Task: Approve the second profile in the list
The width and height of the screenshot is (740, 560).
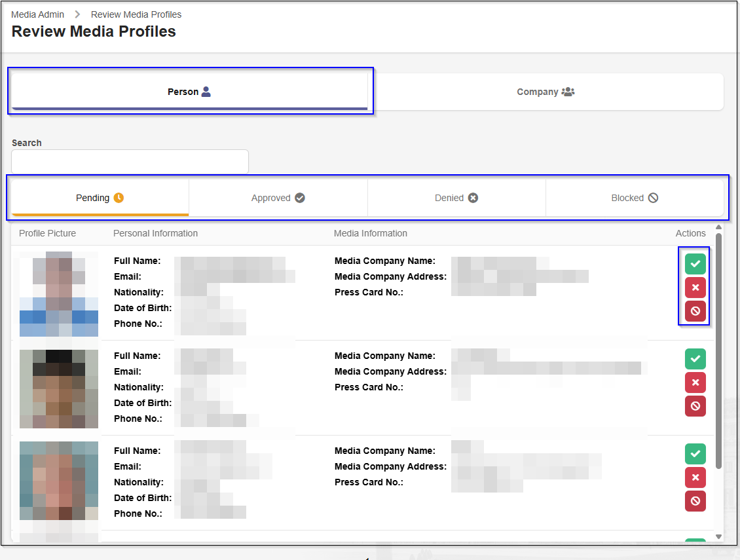Action: (x=695, y=359)
